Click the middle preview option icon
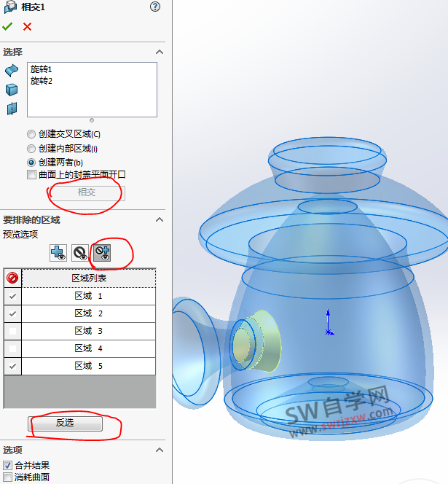The width and height of the screenshot is (448, 484). tap(79, 252)
